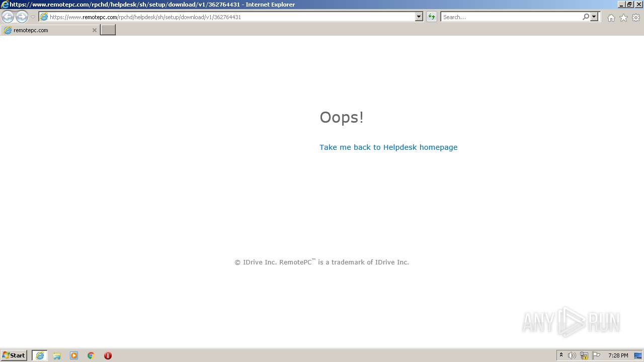This screenshot has height=362, width=644.
Task: Close the remotepc.com tab
Action: click(x=94, y=30)
